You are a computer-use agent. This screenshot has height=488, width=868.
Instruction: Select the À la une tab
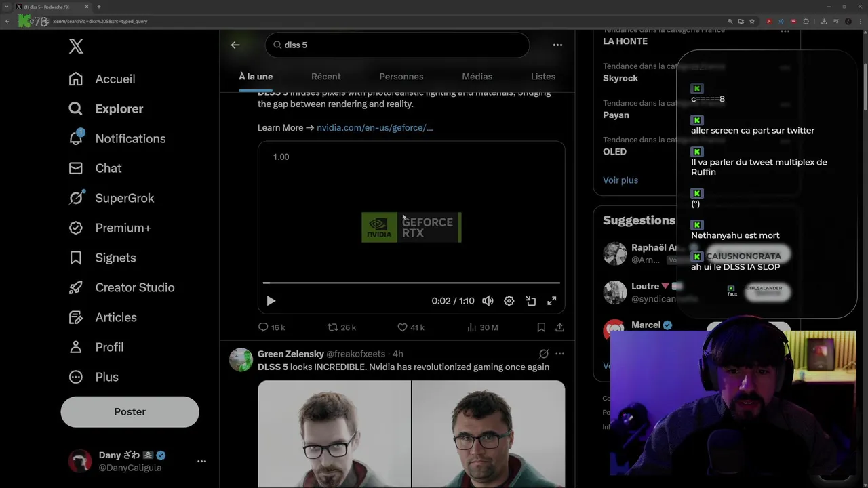tap(256, 77)
